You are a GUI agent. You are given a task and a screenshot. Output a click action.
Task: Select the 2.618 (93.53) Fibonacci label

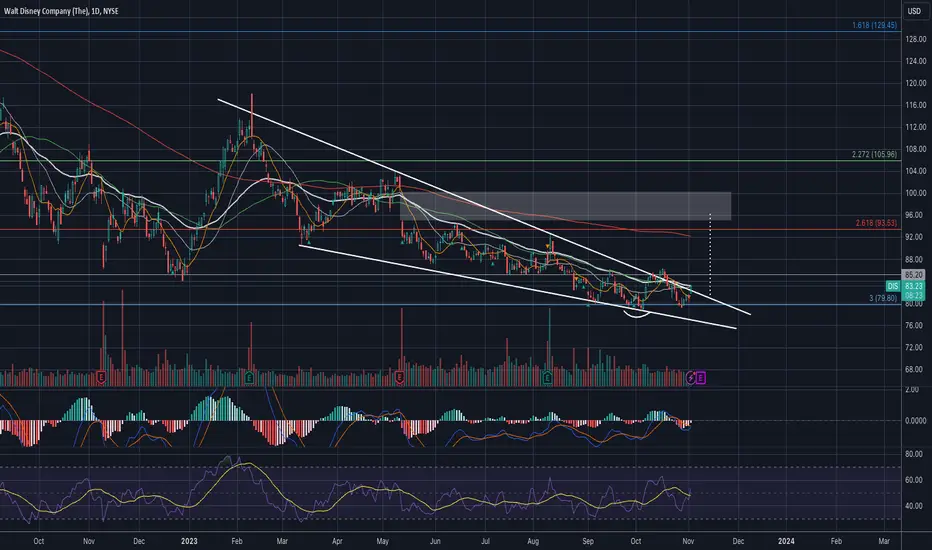click(x=876, y=223)
